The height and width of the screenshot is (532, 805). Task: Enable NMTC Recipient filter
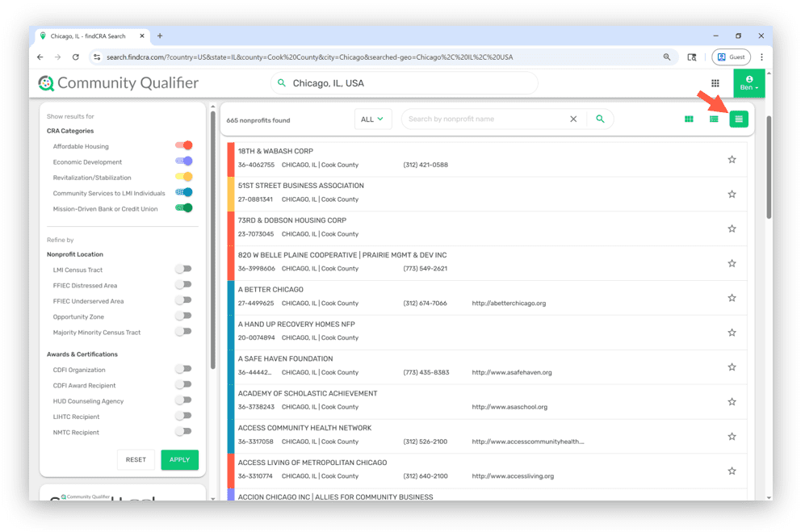click(x=183, y=431)
